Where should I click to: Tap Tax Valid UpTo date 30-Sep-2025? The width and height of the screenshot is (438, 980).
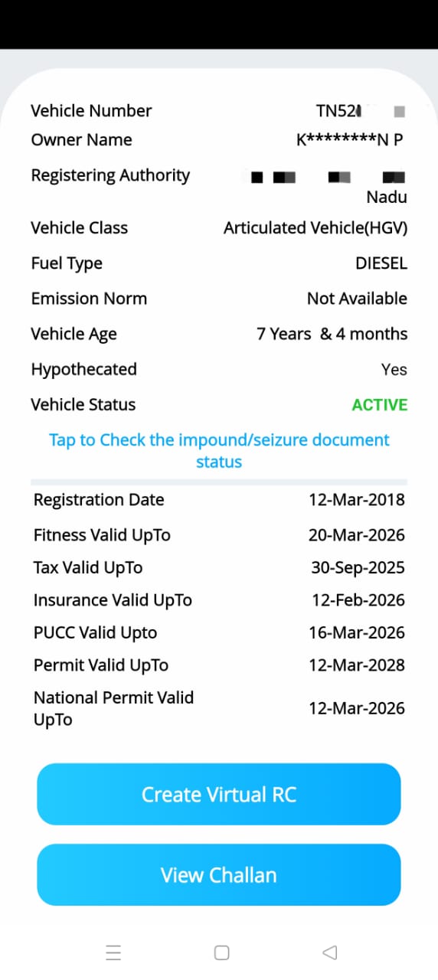pos(358,568)
